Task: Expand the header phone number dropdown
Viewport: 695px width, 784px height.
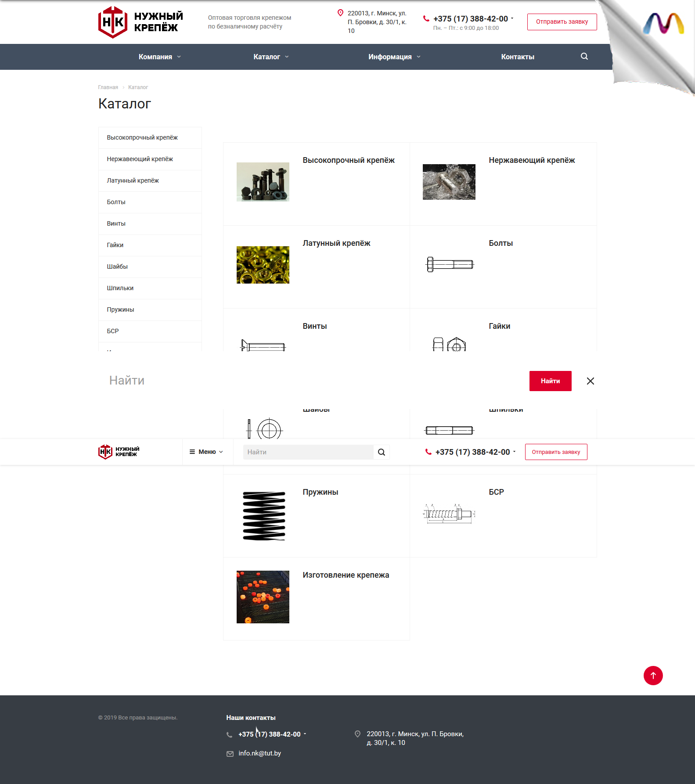Action: 512,18
